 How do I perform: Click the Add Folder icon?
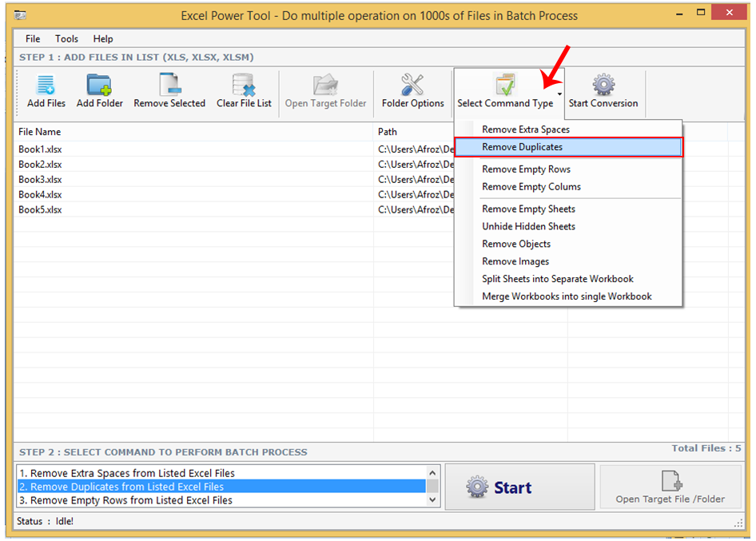(x=99, y=85)
